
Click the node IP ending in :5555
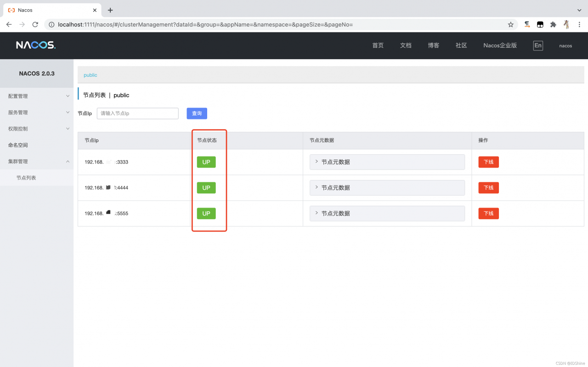107,214
